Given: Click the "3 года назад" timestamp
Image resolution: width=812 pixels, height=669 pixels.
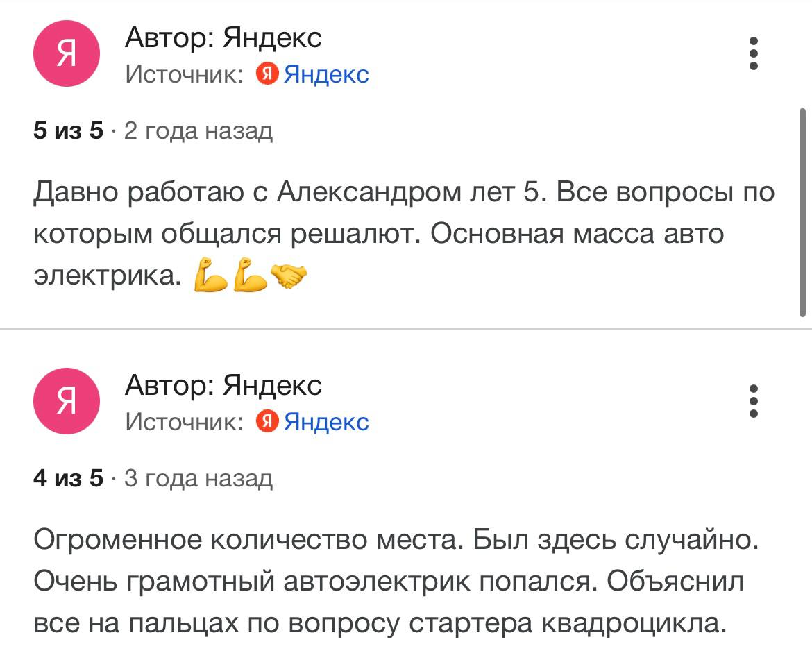Looking at the screenshot, I should click(198, 478).
